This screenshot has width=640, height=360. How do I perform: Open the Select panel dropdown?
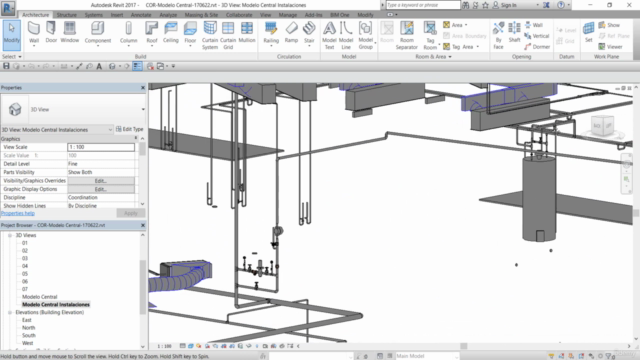click(11, 57)
